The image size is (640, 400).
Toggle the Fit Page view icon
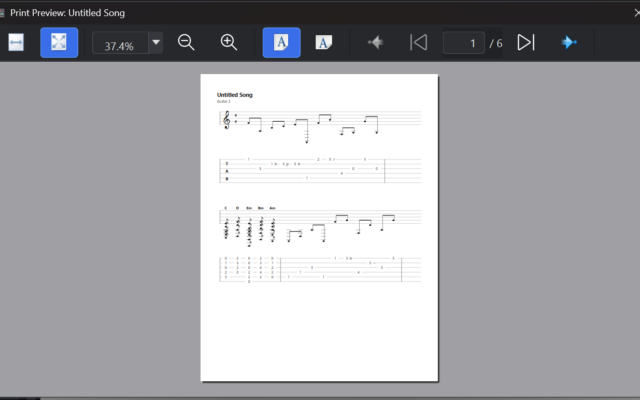point(59,42)
